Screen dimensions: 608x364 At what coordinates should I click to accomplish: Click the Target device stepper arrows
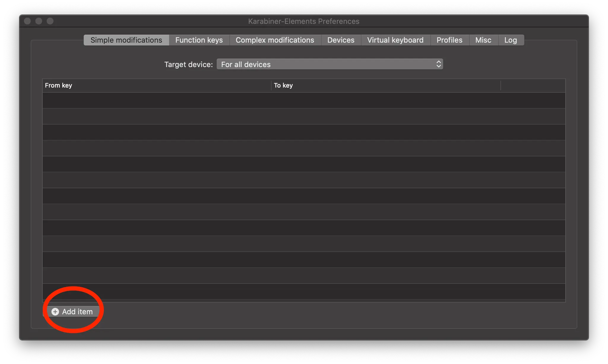(x=438, y=64)
